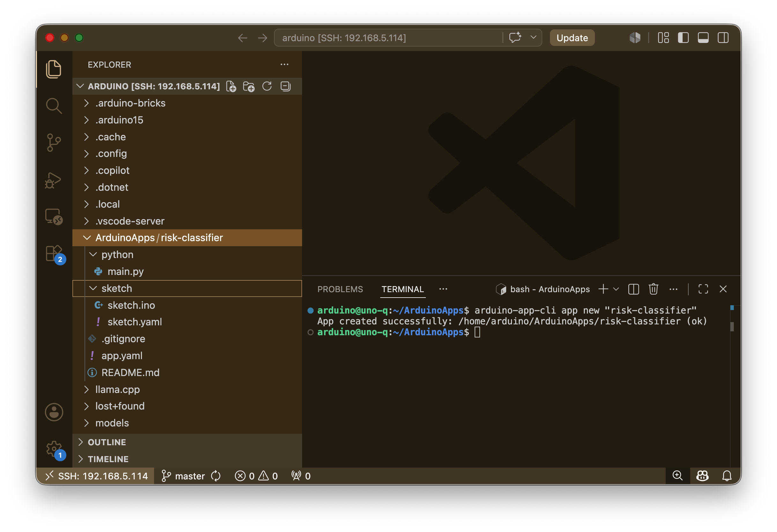The width and height of the screenshot is (777, 532).
Task: Go forward using the navigation arrow
Action: tap(263, 38)
